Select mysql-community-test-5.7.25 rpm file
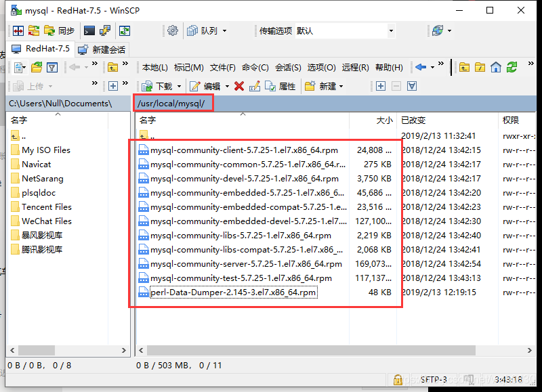Viewport: 542px width, 392px height. (x=235, y=278)
